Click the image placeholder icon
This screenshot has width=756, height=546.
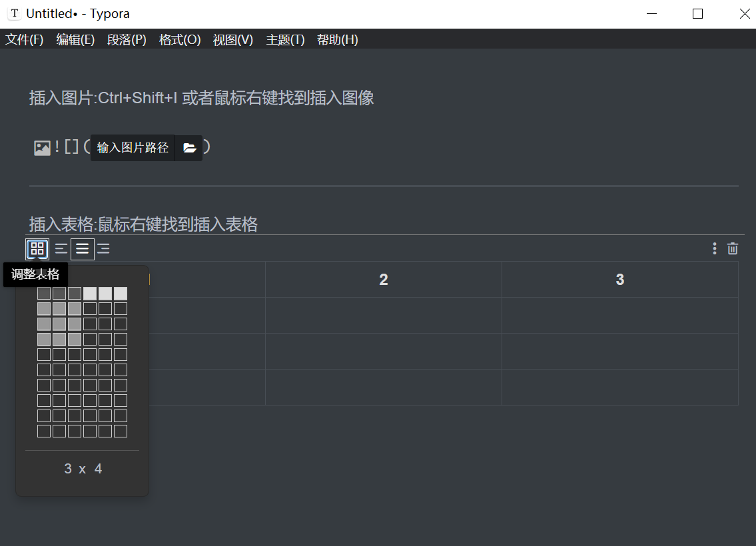pyautogui.click(x=43, y=148)
